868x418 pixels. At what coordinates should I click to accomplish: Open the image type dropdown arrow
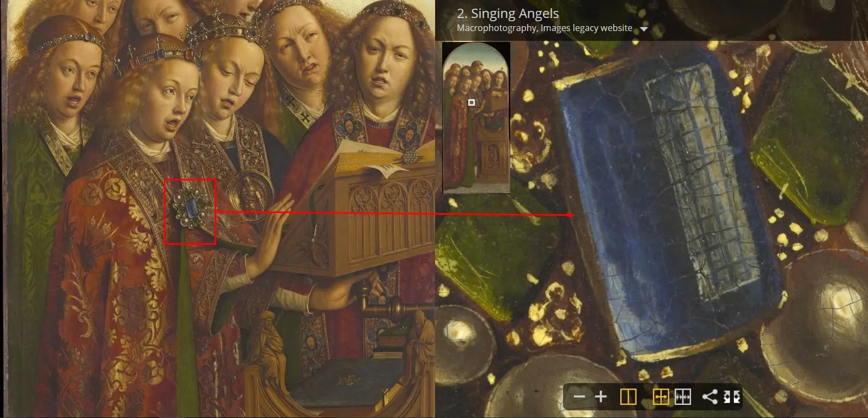(644, 29)
